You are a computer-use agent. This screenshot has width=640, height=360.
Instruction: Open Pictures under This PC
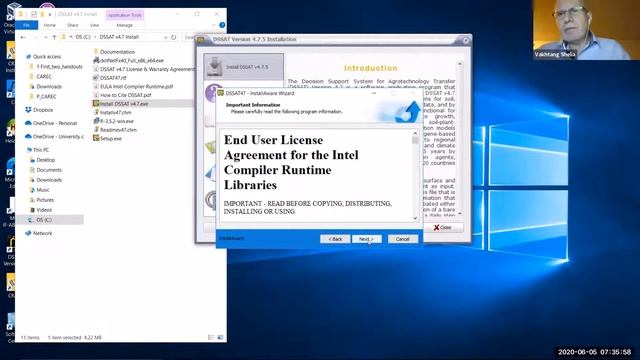[x=45, y=200]
